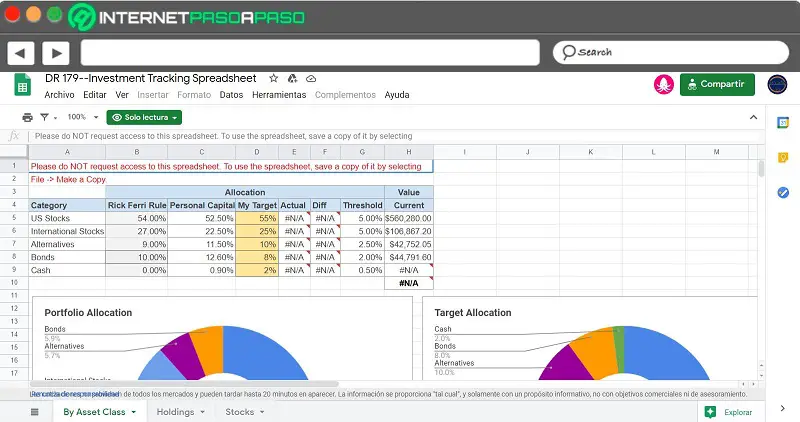
Task: Open Stocks tab dropdown arrow
Action: tap(262, 412)
